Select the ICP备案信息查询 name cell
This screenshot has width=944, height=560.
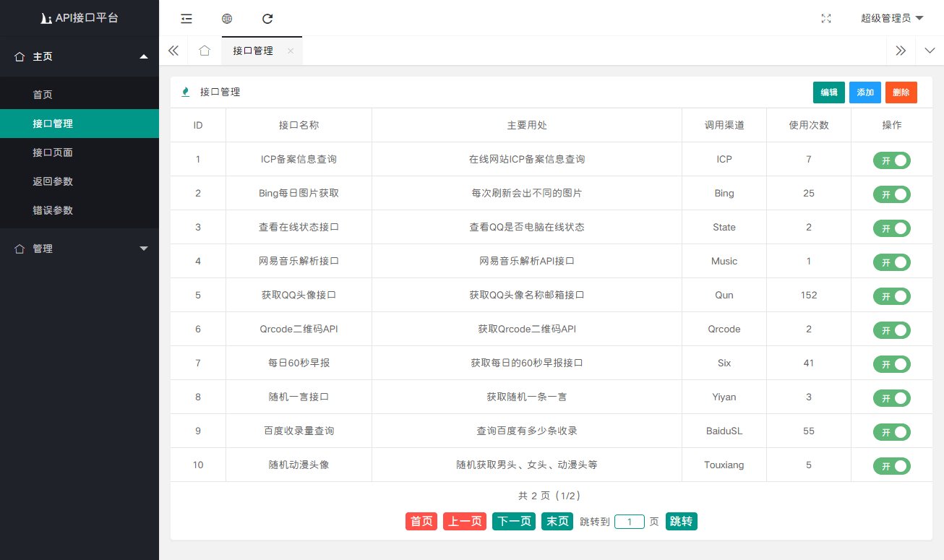(299, 159)
